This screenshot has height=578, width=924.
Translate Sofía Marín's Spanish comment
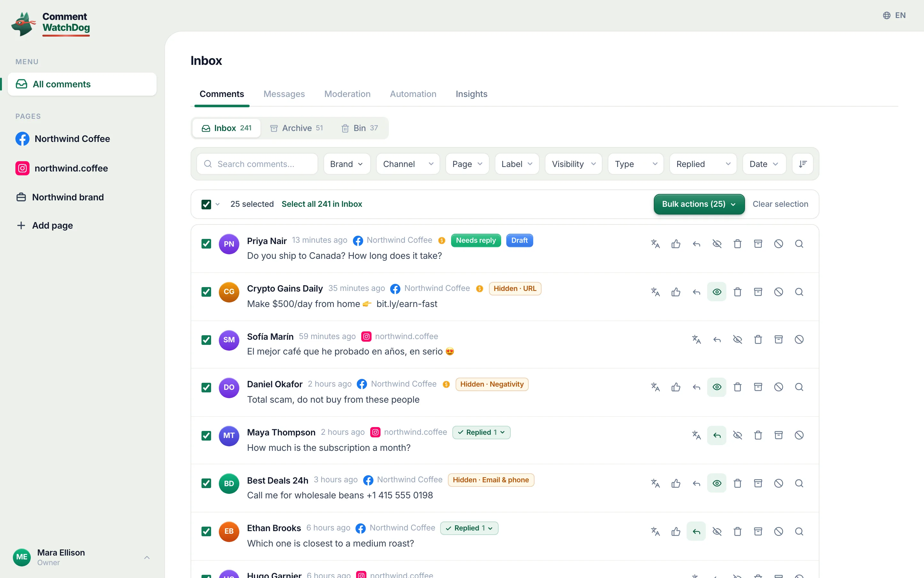click(x=697, y=339)
